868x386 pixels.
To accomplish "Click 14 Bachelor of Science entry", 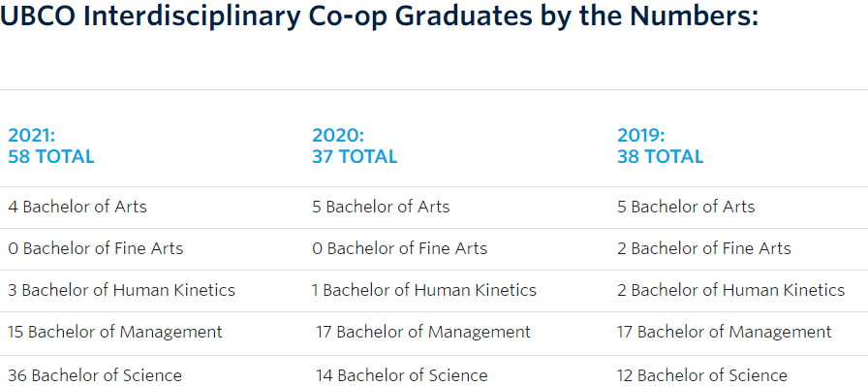I will click(x=401, y=375).
